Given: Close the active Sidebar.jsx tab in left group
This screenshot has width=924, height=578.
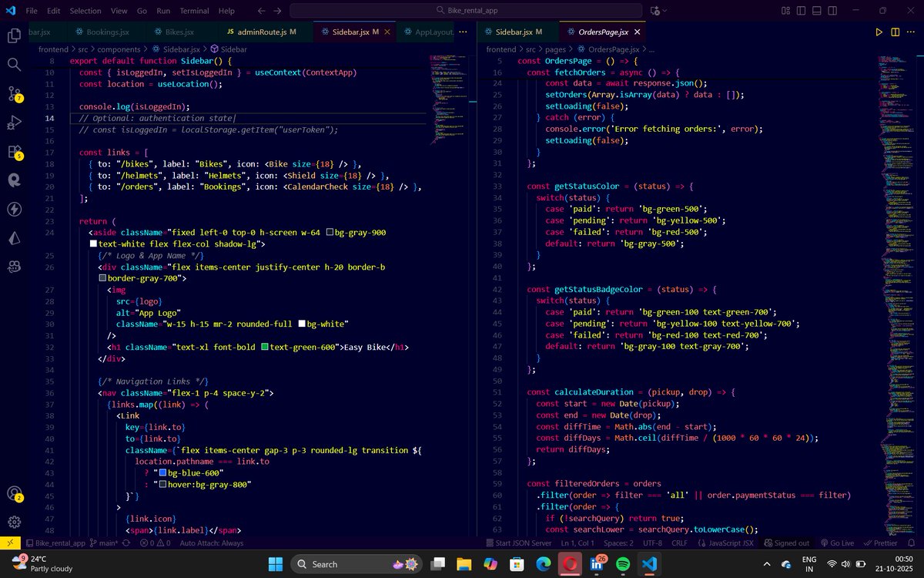Looking at the screenshot, I should [x=387, y=32].
